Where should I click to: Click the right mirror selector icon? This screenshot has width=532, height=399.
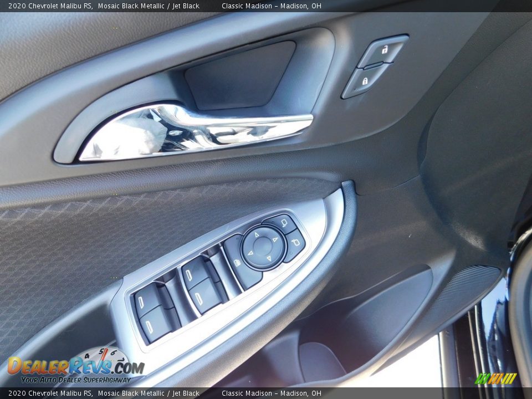click(x=296, y=242)
